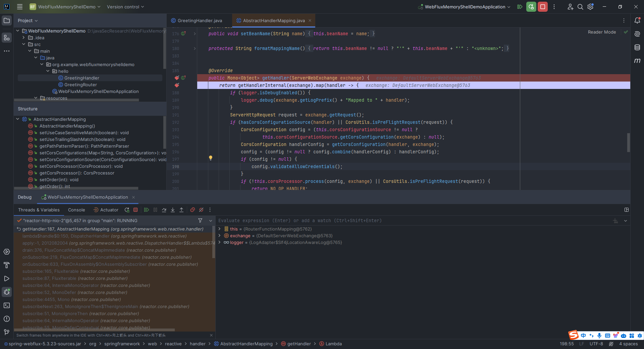Image resolution: width=644 pixels, height=349 pixels.
Task: Expand the .idea folder in project tree
Action: tap(24, 38)
